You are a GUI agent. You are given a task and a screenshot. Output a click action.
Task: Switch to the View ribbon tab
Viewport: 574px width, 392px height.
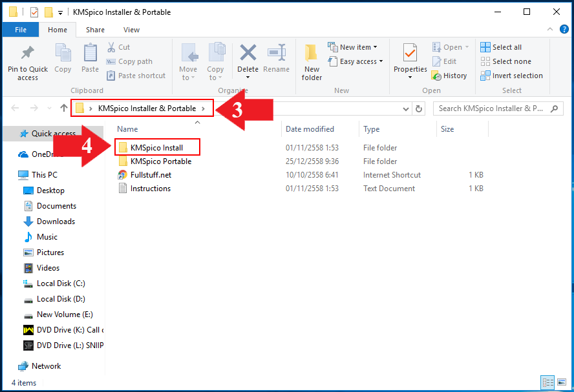click(x=131, y=30)
